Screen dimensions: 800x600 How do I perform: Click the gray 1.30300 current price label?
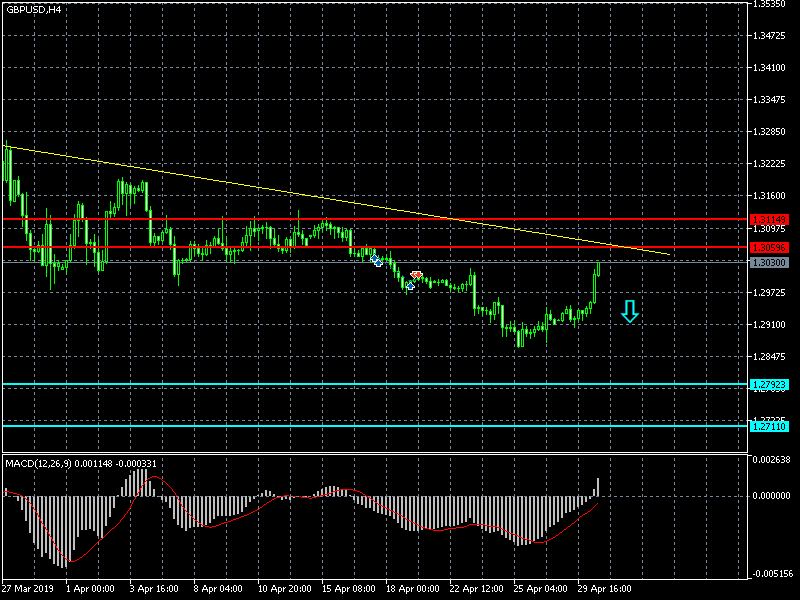[769, 262]
